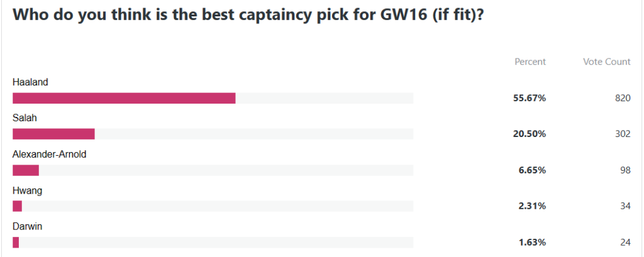Click the poll question heading
The width and height of the screenshot is (644, 257).
(248, 15)
